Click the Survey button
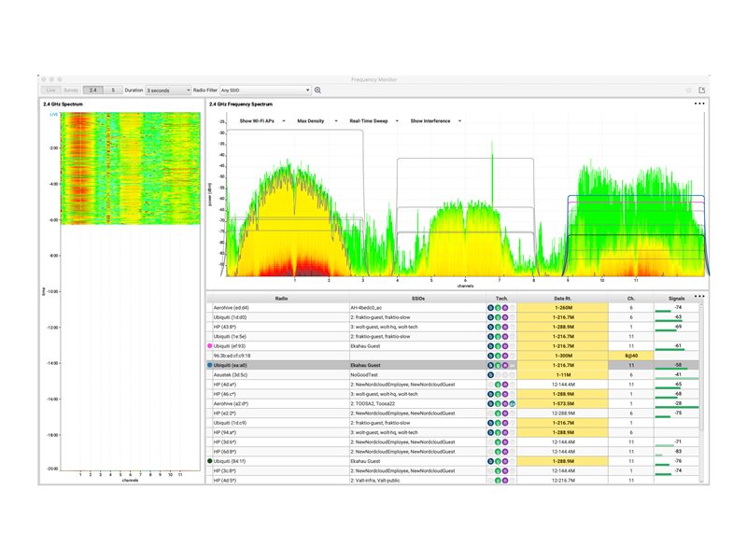 (x=72, y=91)
